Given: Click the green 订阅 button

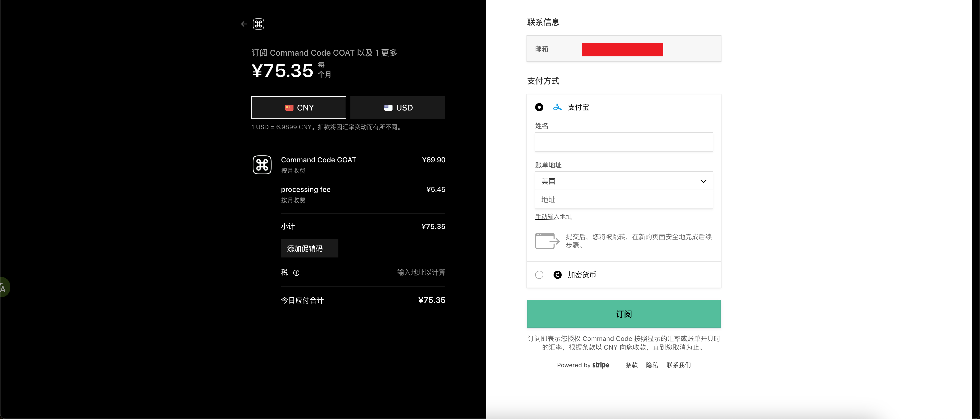Looking at the screenshot, I should (624, 314).
